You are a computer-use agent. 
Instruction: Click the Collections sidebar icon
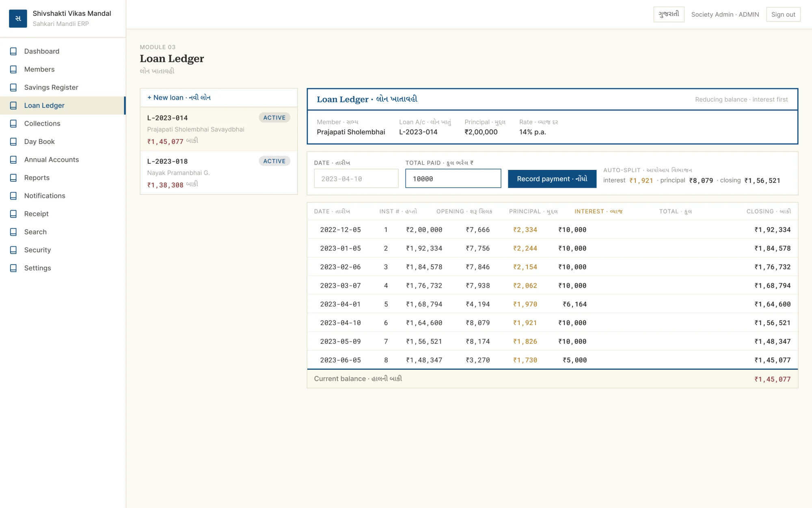click(13, 124)
